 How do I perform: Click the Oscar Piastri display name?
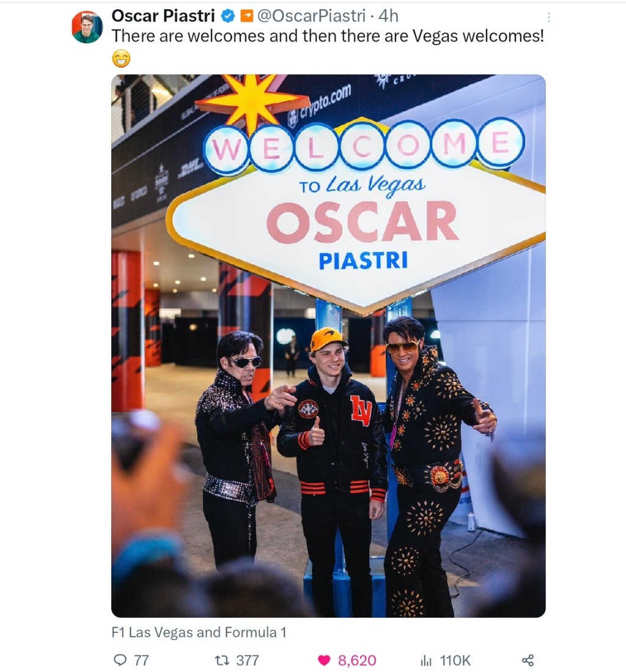click(163, 16)
